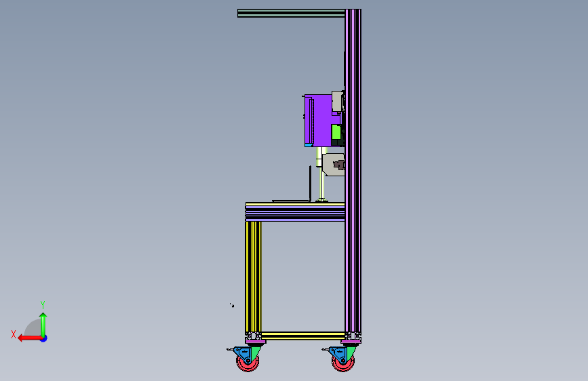Select the bright green component on the enclosure

click(x=336, y=132)
